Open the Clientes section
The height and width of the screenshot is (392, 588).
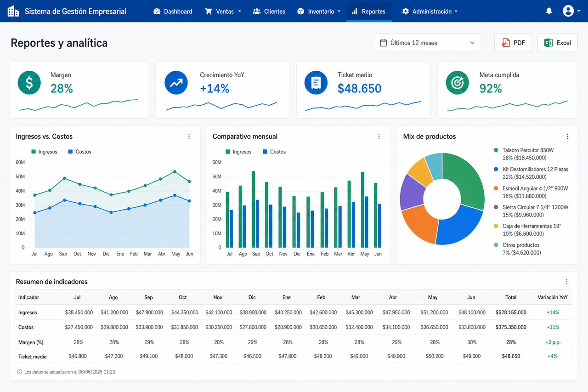269,11
